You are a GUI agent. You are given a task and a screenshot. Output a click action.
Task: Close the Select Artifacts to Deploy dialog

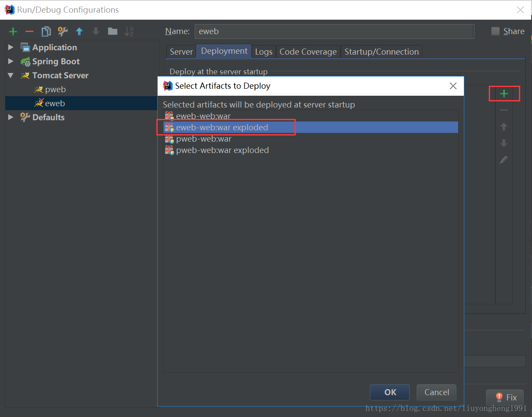click(453, 86)
